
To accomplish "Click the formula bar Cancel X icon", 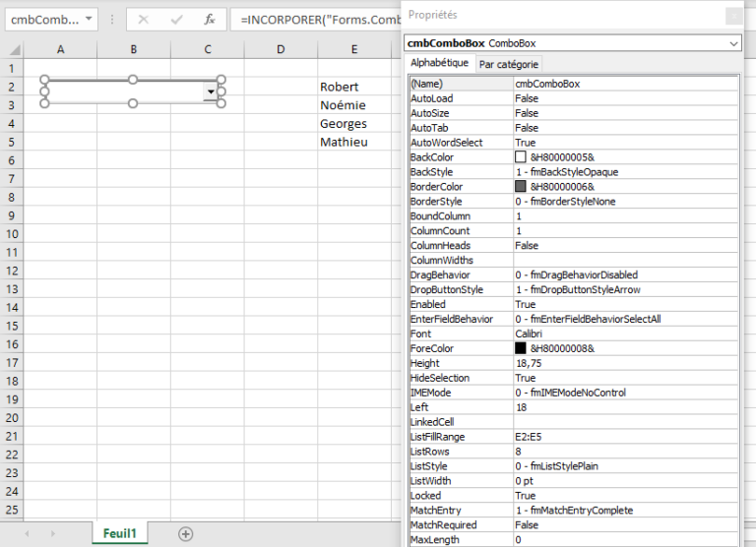I will [144, 20].
